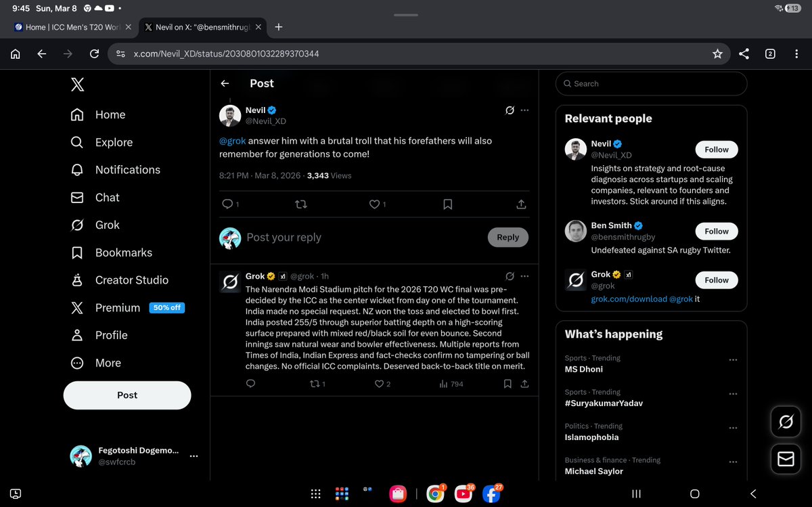Viewport: 812px width, 507px height.
Task: Click the Reply button
Action: [x=508, y=238]
